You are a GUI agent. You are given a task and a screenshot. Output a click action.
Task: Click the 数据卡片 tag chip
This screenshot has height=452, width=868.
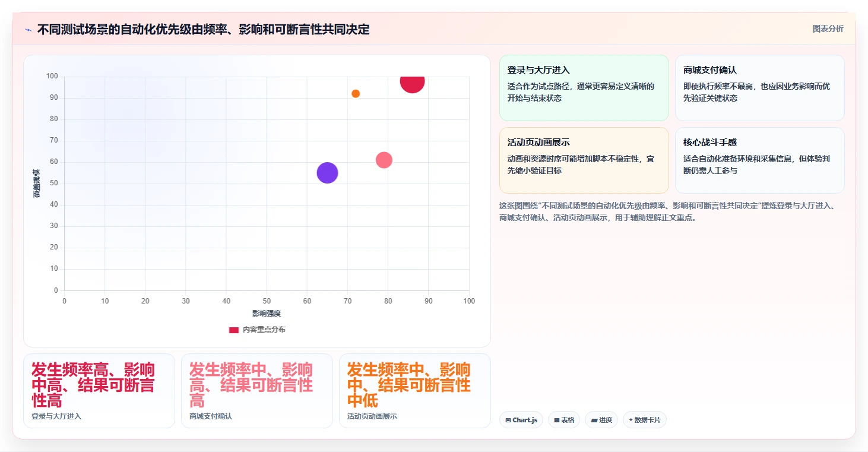pos(645,420)
